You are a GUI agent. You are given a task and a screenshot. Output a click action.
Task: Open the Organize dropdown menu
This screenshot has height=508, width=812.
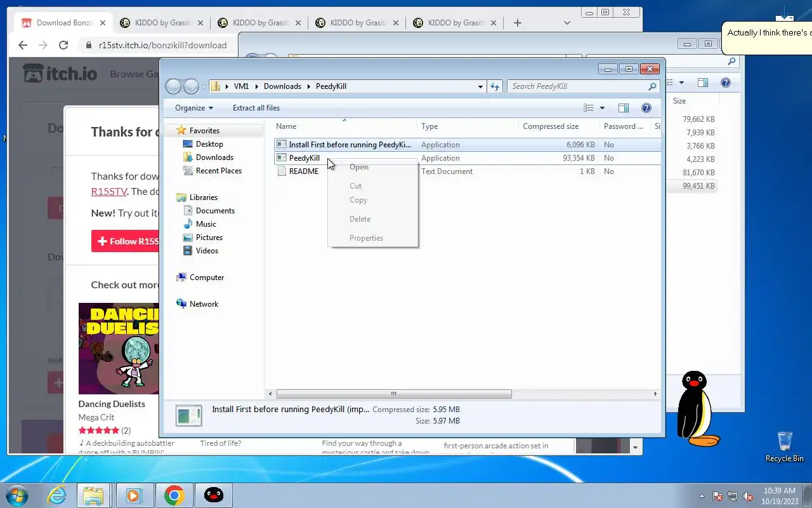pos(194,108)
